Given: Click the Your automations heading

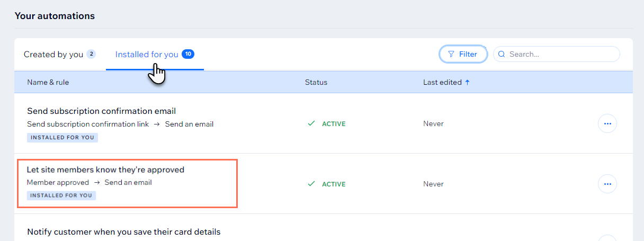Looking at the screenshot, I should [55, 16].
